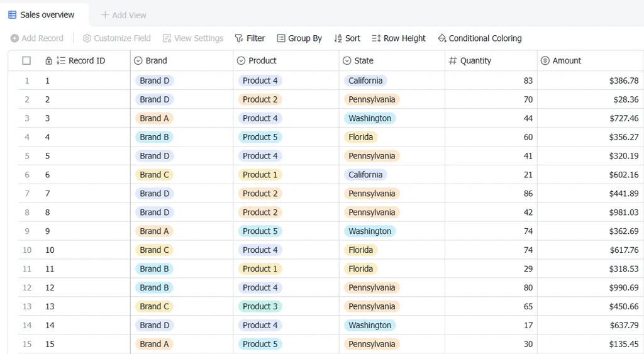
Task: Click the Quantity hash icon
Action: click(x=453, y=61)
